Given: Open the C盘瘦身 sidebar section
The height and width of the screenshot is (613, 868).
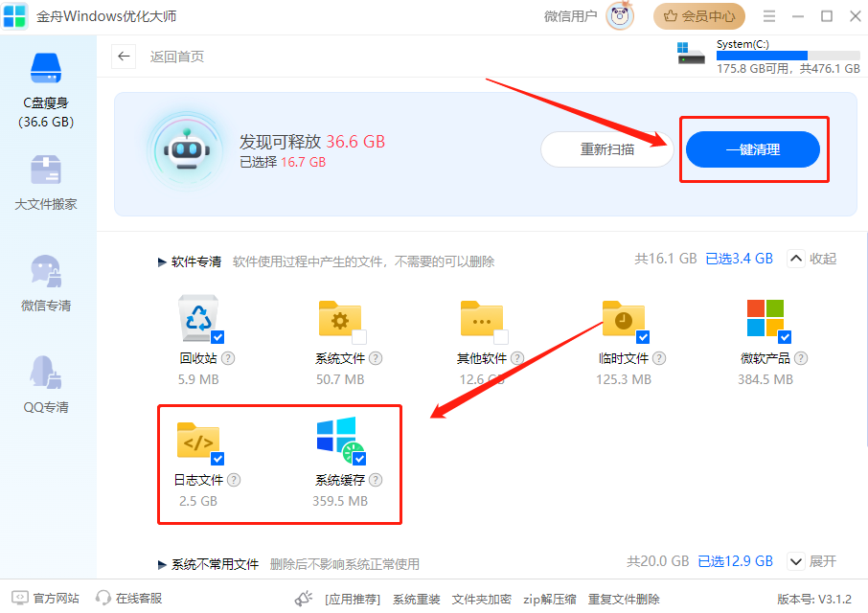Looking at the screenshot, I should coord(46,90).
